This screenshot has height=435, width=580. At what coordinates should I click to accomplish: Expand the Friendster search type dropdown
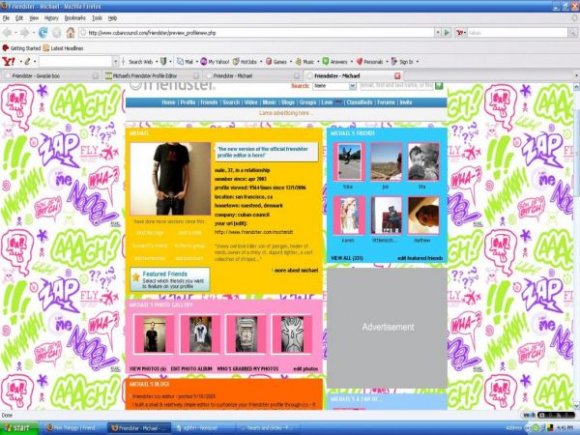point(353,86)
